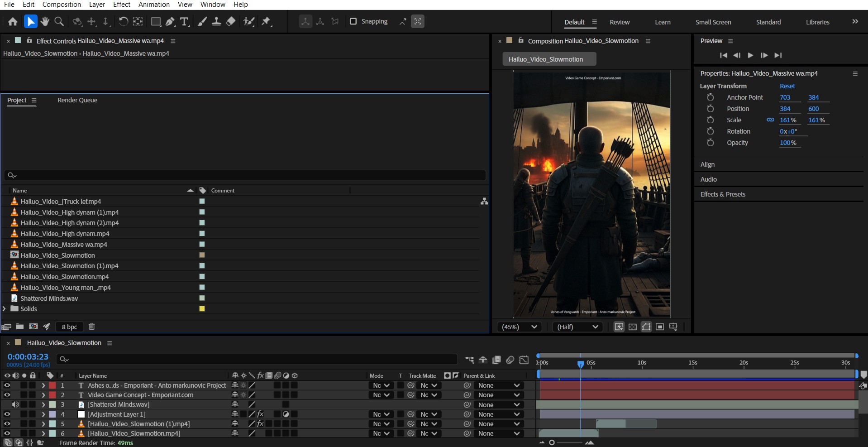Toggle transparency grid in Composition viewer
The image size is (868, 447).
coord(633,327)
